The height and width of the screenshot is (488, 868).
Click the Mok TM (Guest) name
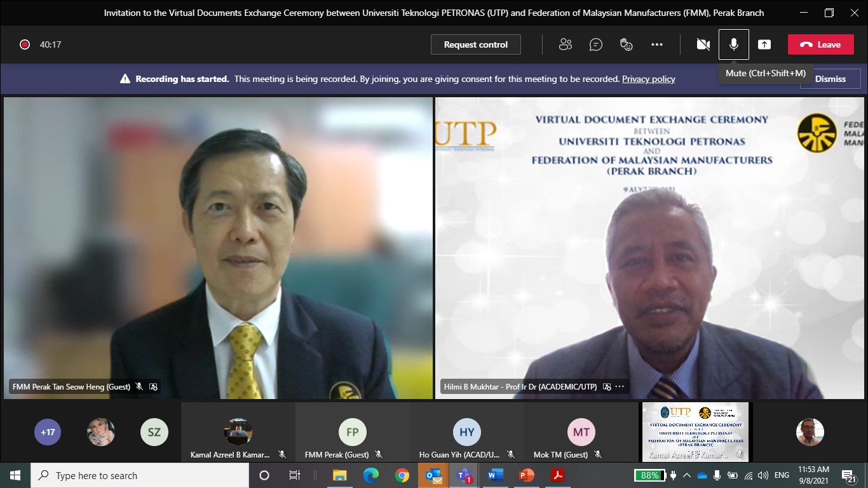[560, 455]
